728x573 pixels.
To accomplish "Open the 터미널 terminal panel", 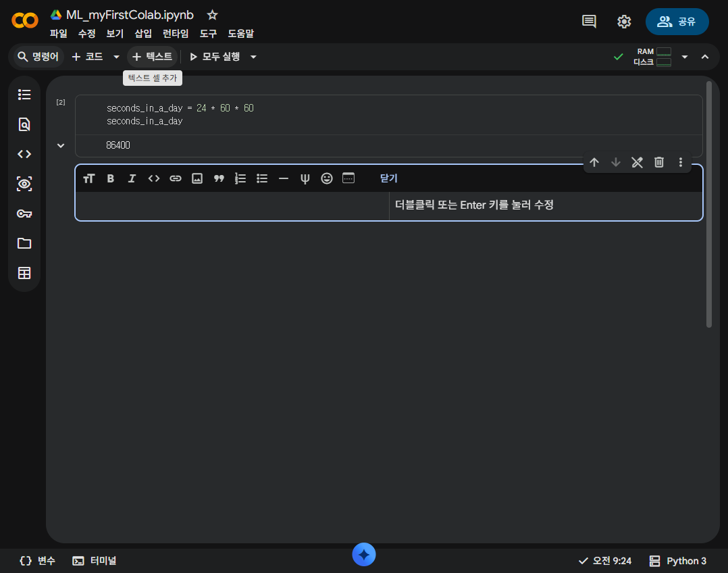I will coord(95,561).
